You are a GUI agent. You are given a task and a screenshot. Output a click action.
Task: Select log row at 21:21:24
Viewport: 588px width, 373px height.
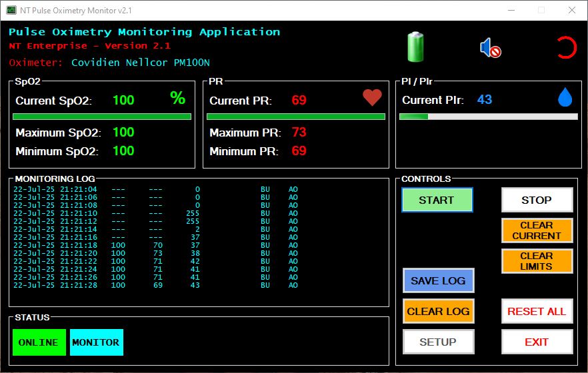coord(155,269)
